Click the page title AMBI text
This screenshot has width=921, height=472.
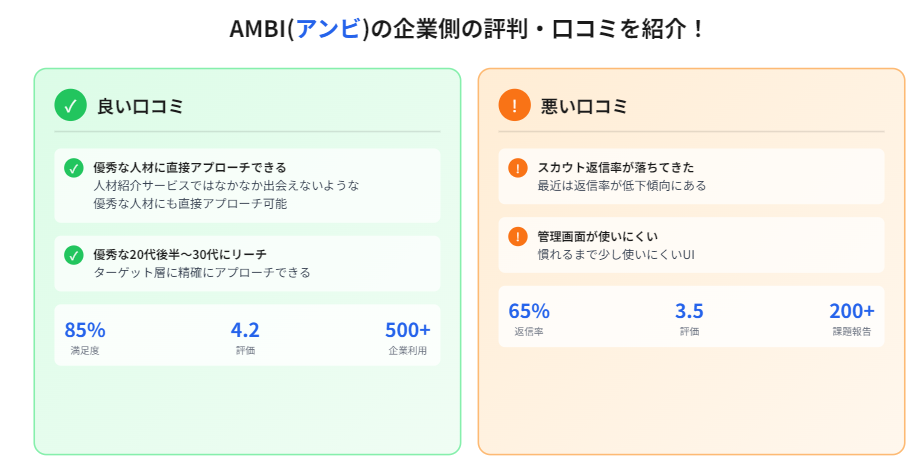pyautogui.click(x=257, y=28)
